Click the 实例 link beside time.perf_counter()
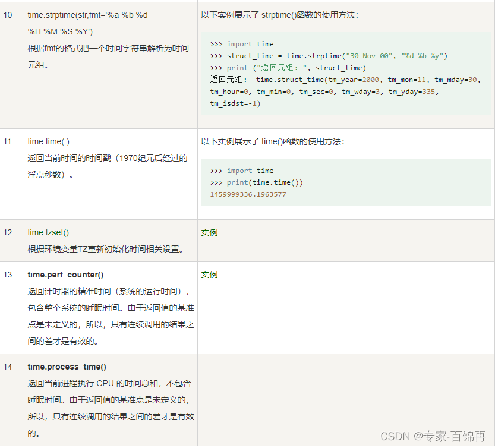495x448 pixels. pos(209,275)
